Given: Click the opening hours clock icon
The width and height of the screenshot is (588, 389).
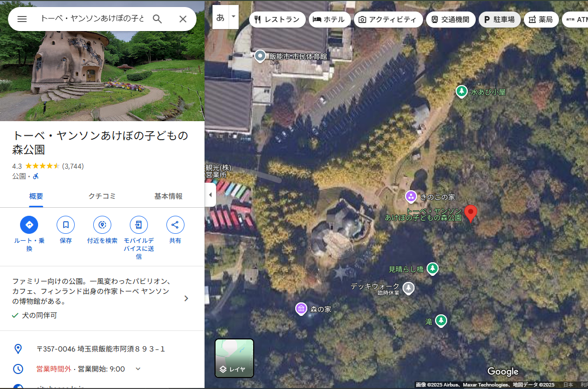Looking at the screenshot, I should pos(18,369).
